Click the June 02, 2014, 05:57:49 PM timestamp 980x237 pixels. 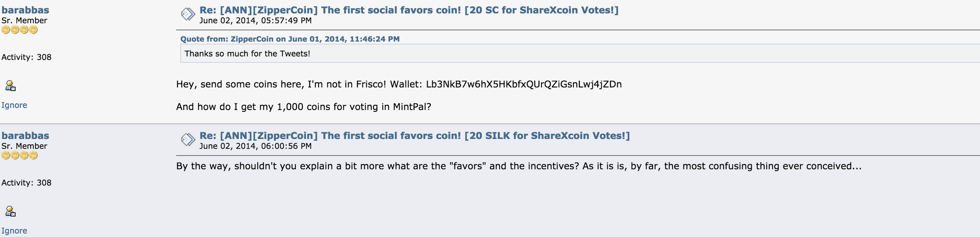tap(255, 21)
